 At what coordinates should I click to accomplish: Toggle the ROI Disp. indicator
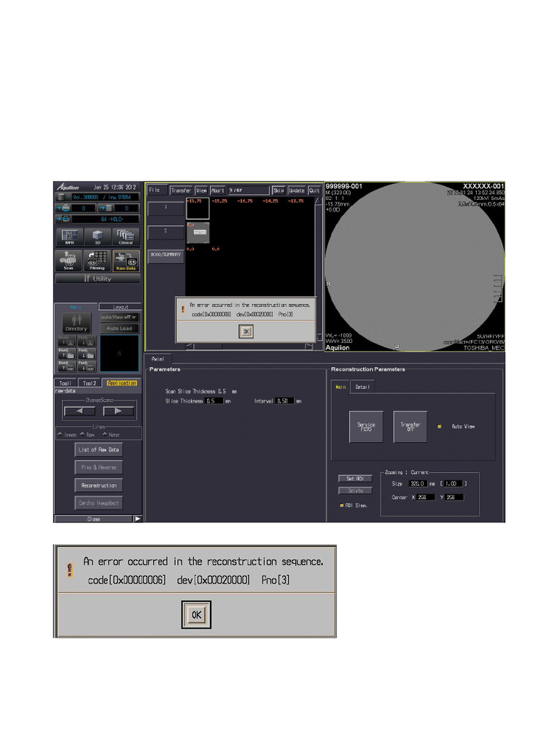pos(341,506)
